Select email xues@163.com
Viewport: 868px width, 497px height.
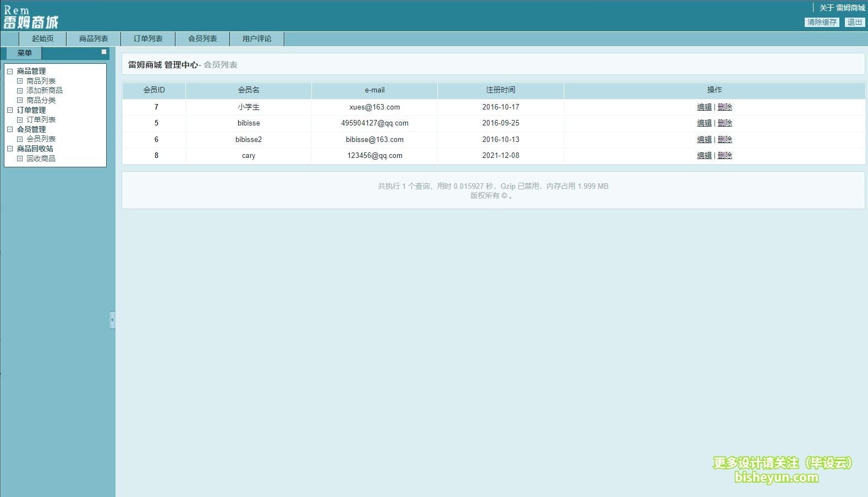(x=375, y=107)
